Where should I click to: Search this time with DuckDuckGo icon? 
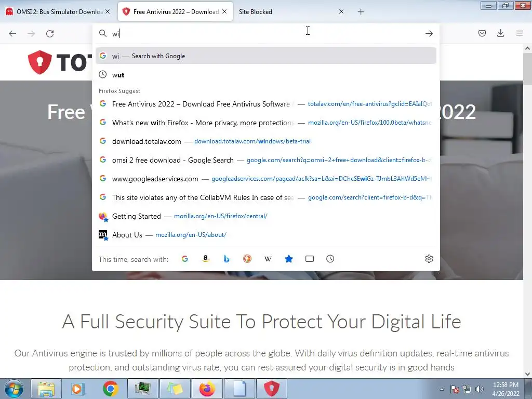tap(247, 259)
